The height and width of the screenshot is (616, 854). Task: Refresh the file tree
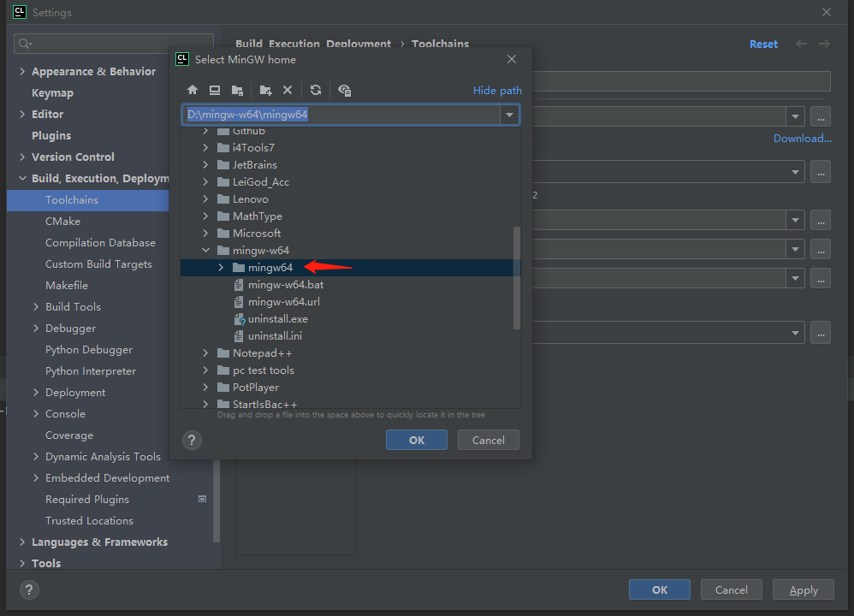click(x=316, y=90)
